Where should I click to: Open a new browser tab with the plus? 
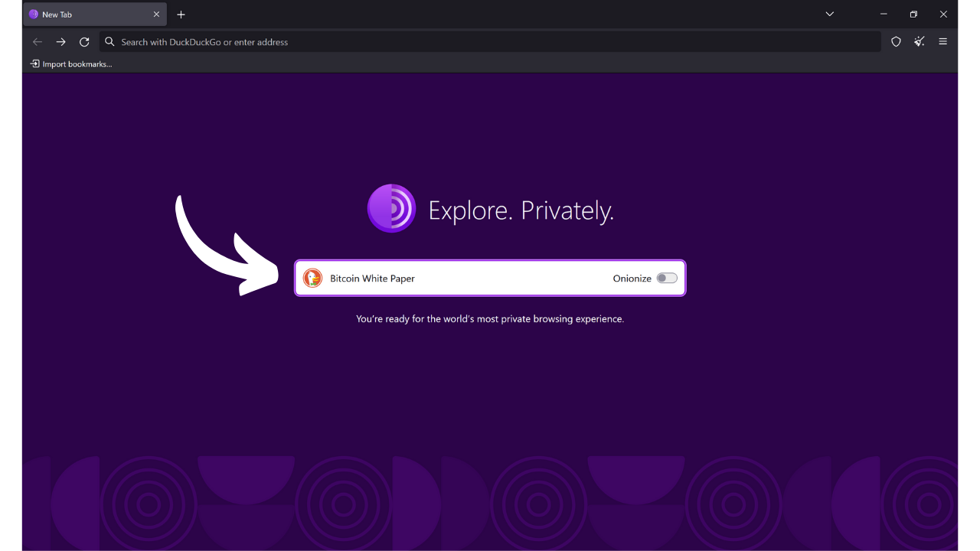coord(181,14)
